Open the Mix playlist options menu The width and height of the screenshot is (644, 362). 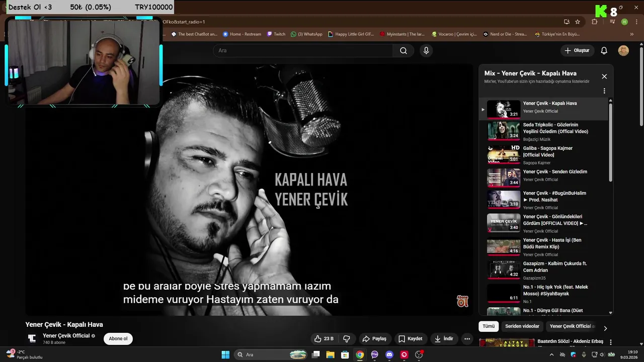click(x=604, y=91)
